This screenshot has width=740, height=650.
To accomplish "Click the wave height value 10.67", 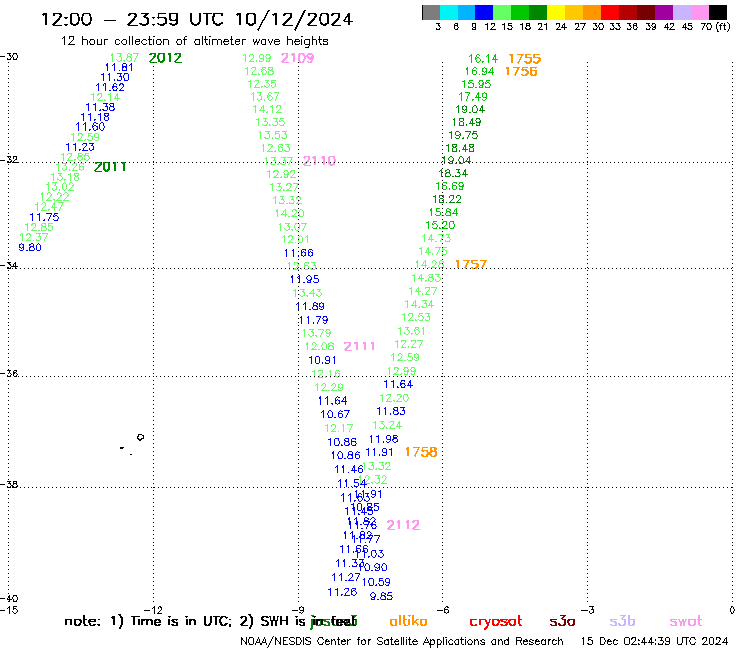I will pos(335,414).
